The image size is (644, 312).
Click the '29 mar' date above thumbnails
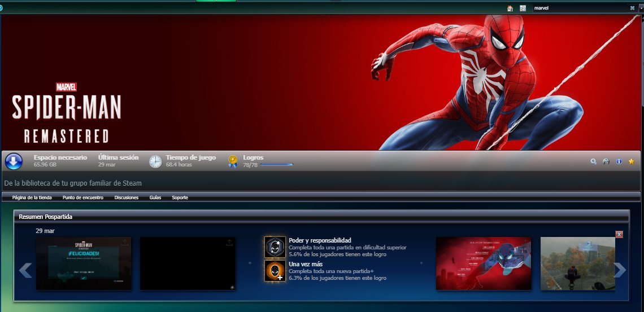(45, 231)
